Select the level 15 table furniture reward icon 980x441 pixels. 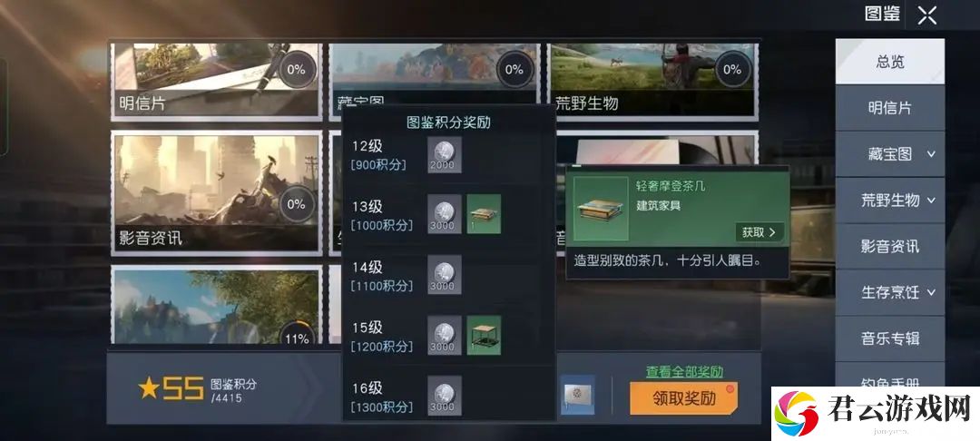[484, 336]
